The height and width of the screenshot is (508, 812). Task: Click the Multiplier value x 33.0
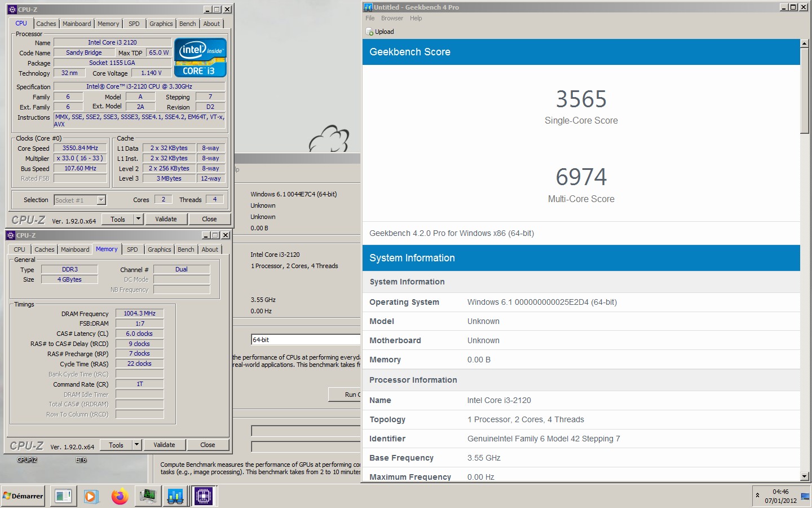pos(80,158)
